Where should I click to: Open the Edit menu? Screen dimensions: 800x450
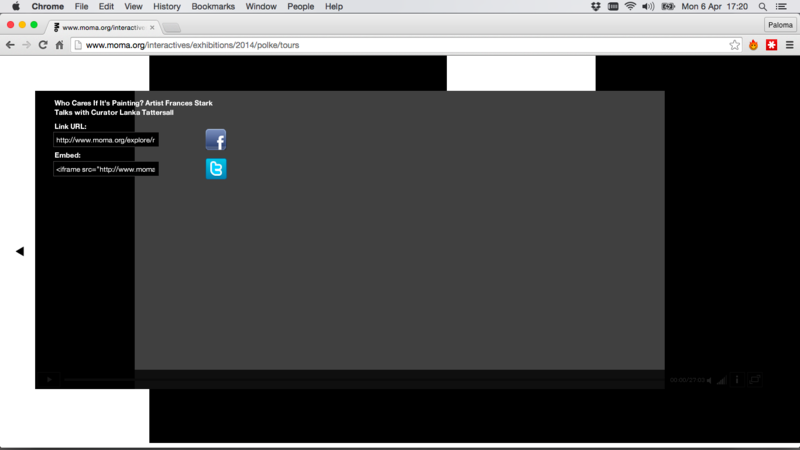pos(106,7)
